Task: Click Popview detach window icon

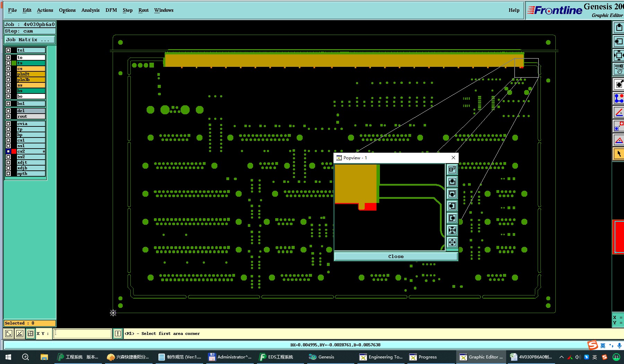Action: coord(452,169)
